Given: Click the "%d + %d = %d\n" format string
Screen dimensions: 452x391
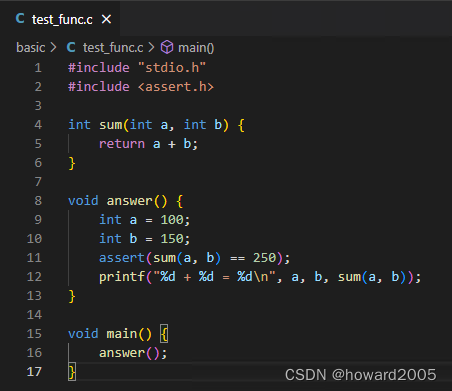Looking at the screenshot, I should (214, 277).
